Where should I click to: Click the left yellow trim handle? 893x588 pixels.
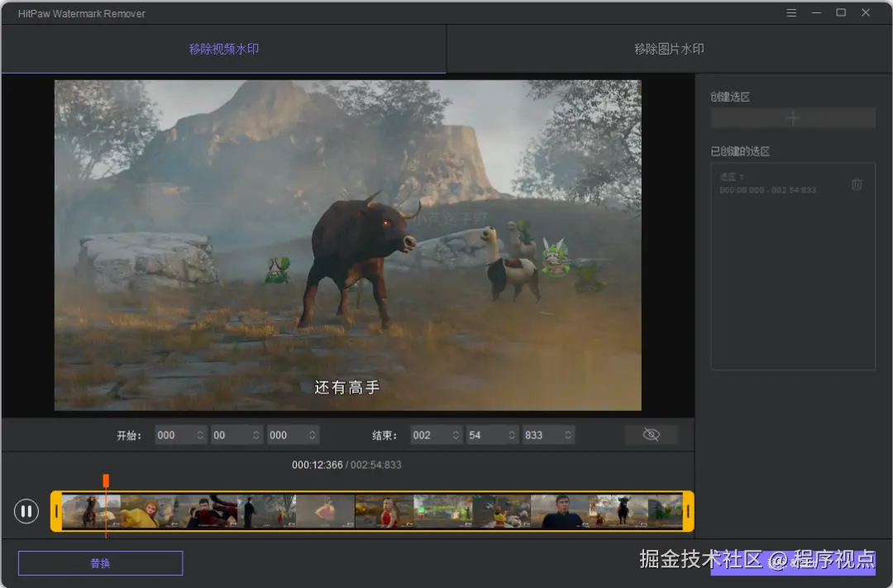tap(56, 511)
